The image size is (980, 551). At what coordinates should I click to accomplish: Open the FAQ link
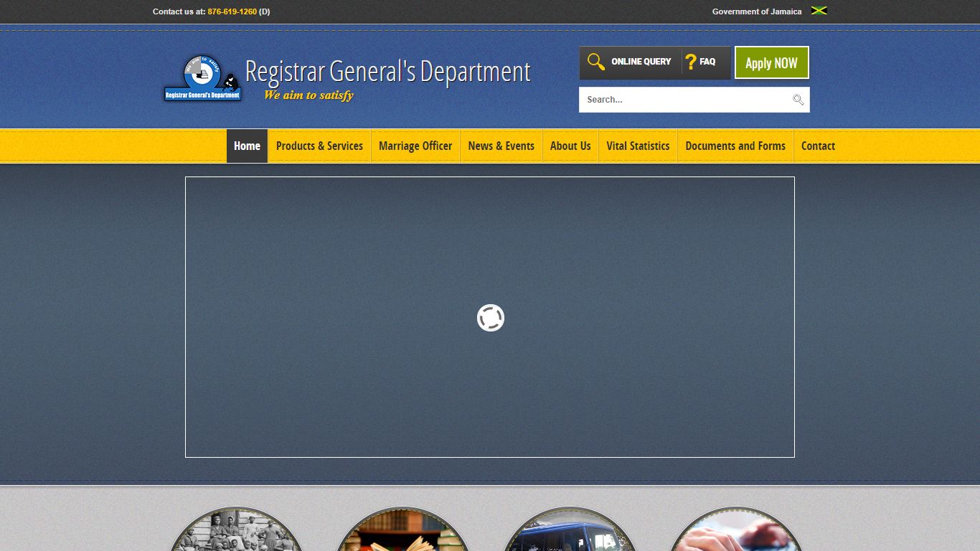pos(707,62)
